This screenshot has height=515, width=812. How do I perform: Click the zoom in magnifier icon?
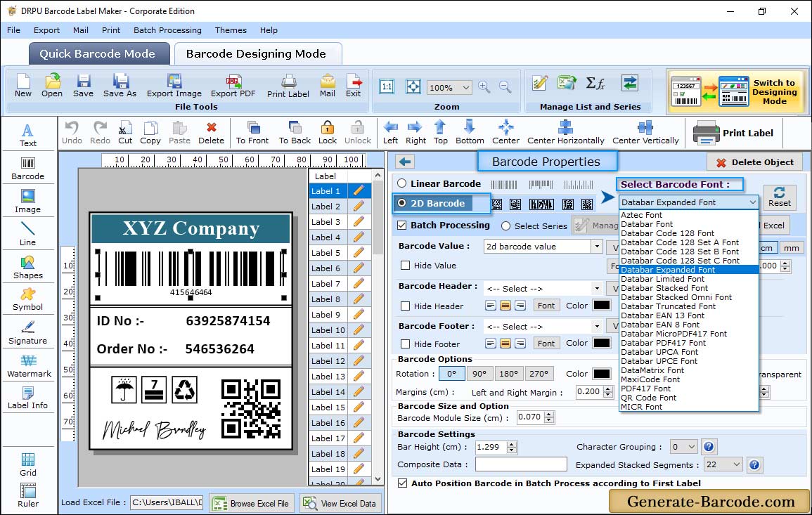[x=484, y=87]
